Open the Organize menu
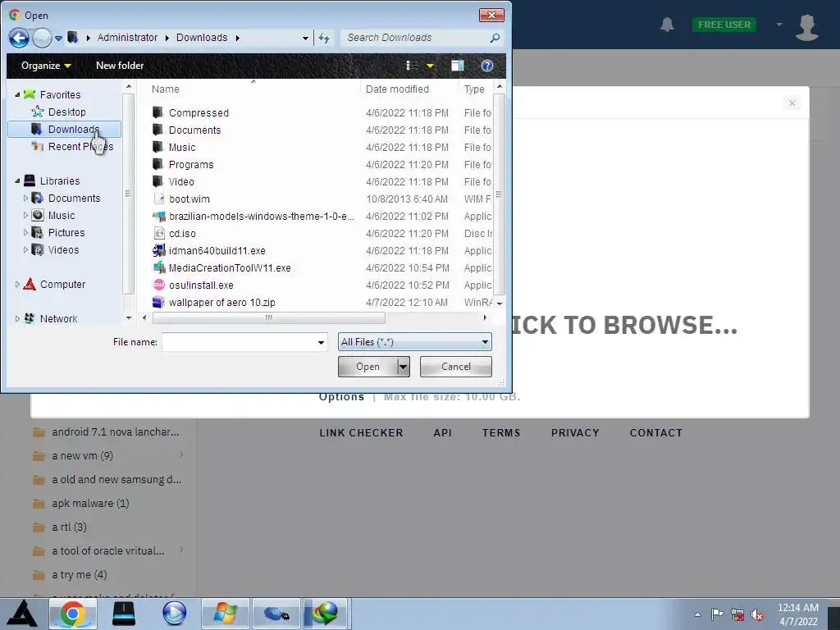840x630 pixels. [x=46, y=66]
